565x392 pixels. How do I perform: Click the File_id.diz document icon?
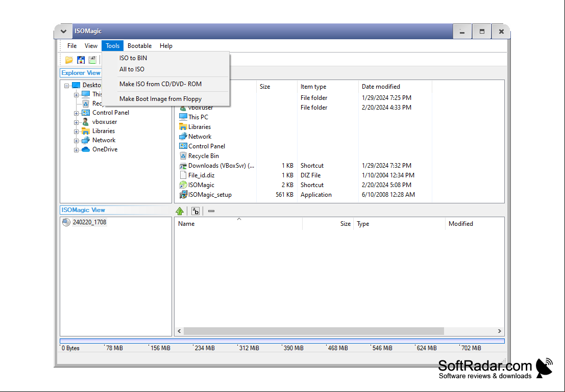(x=183, y=175)
